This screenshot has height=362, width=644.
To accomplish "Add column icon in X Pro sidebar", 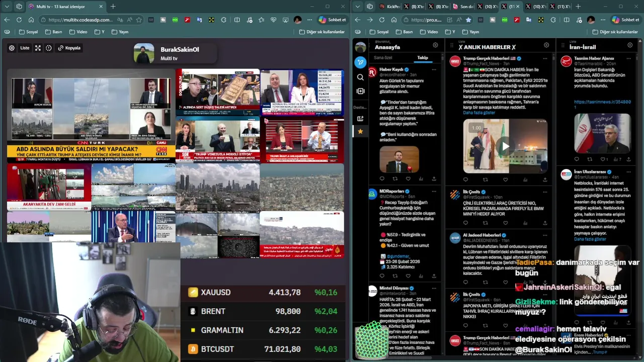I will pos(360,91).
